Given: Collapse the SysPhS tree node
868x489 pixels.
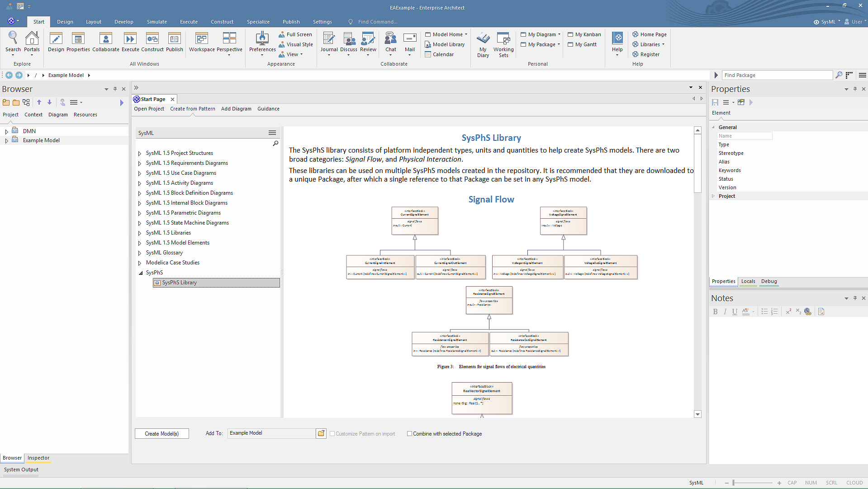Looking at the screenshot, I should click(x=140, y=273).
